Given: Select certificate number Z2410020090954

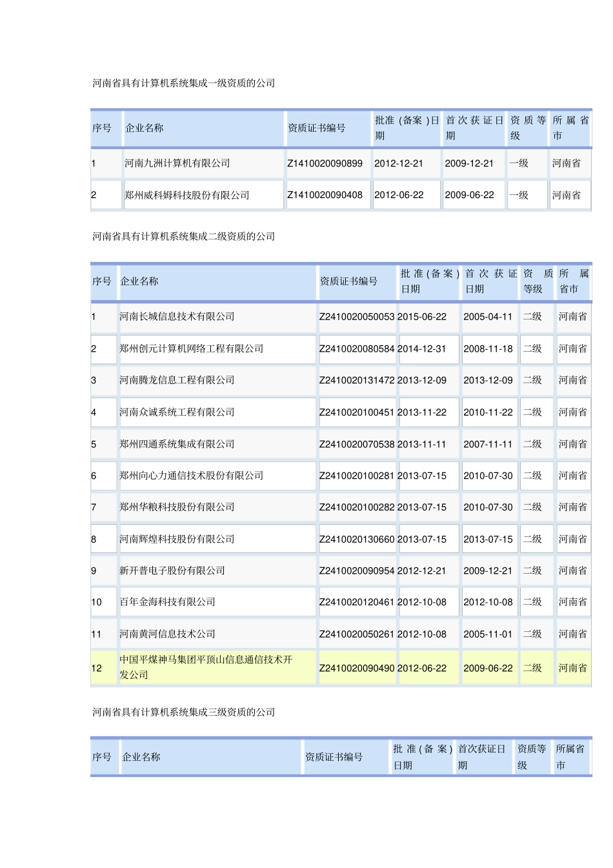Looking at the screenshot, I should 357,570.
